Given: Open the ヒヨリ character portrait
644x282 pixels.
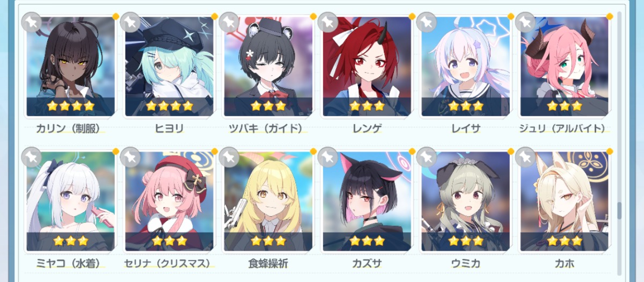Looking at the screenshot, I should pyautogui.click(x=170, y=67).
